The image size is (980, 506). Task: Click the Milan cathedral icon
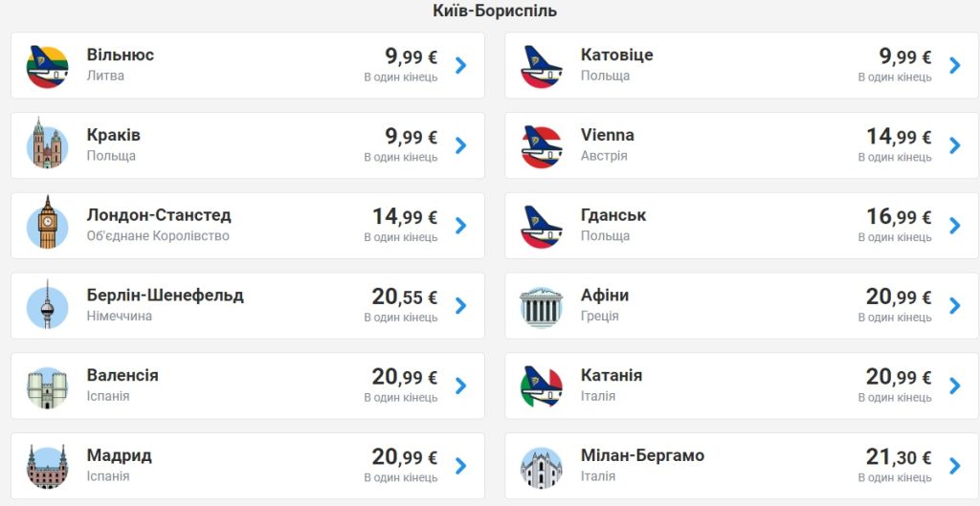[x=541, y=467]
